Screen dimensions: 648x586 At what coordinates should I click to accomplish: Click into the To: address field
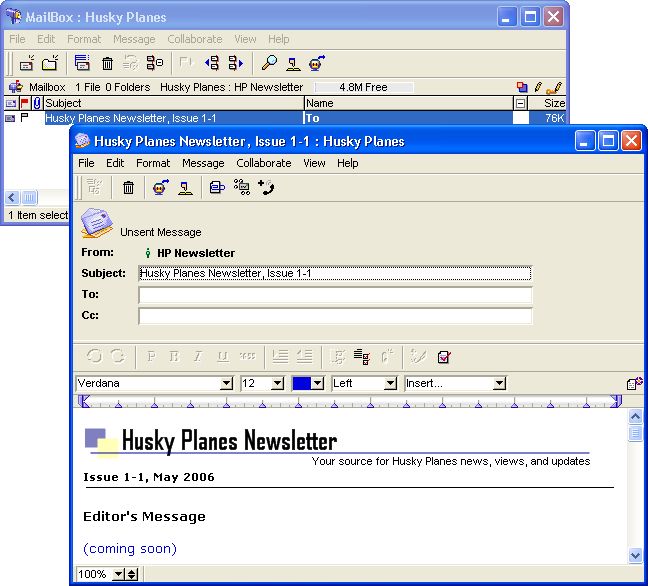point(335,295)
